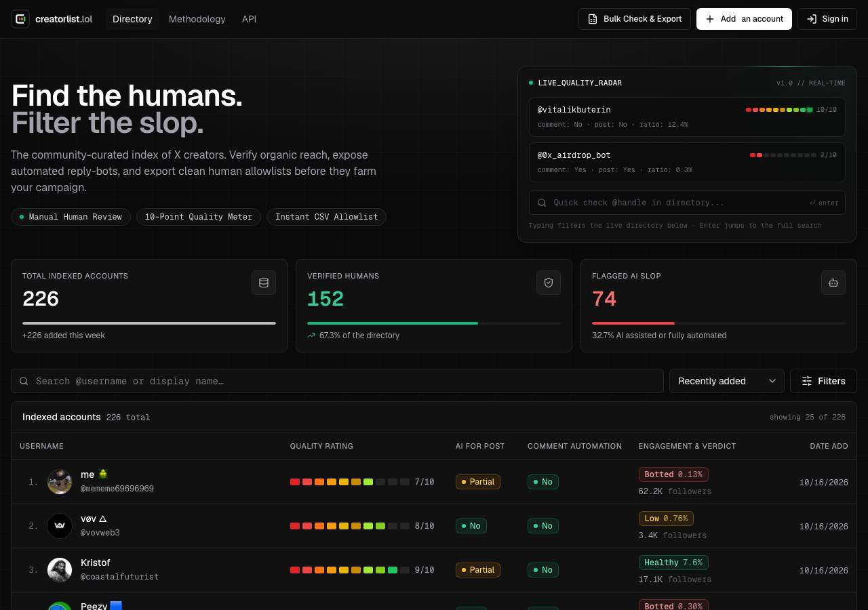Go to the API tab
Image resolution: width=868 pixels, height=610 pixels.
pyautogui.click(x=249, y=19)
